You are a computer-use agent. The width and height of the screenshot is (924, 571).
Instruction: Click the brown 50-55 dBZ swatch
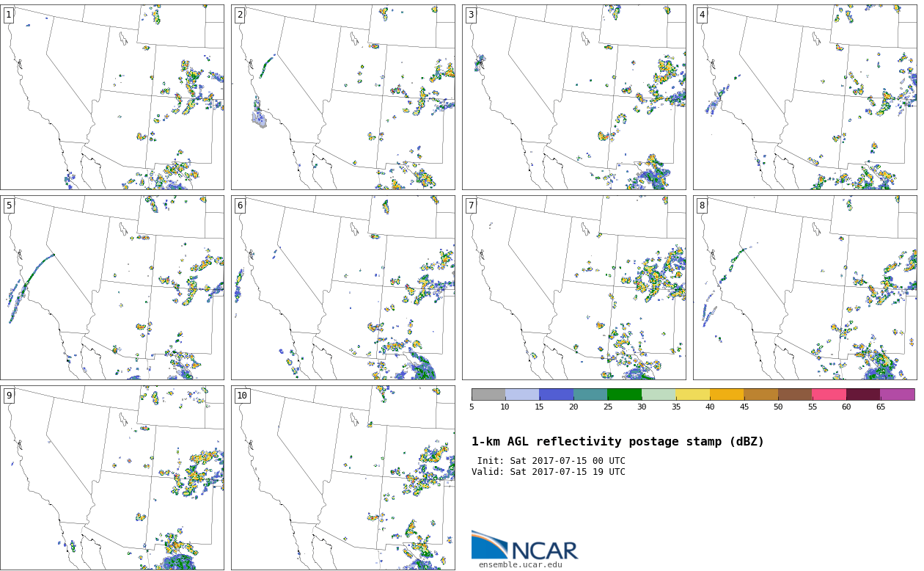pyautogui.click(x=795, y=394)
